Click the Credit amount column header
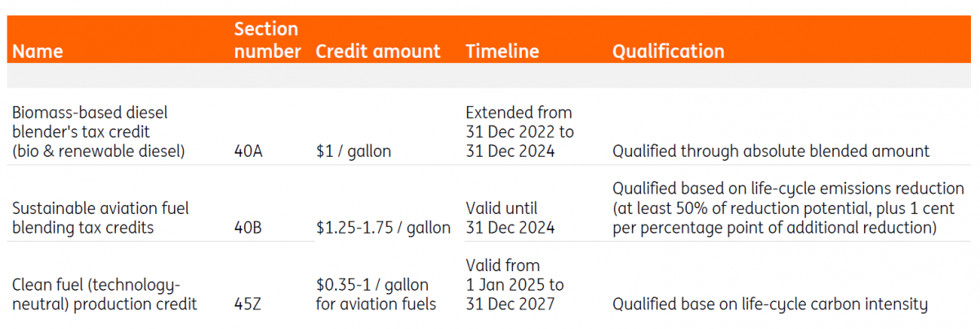980x329 pixels. (x=378, y=51)
